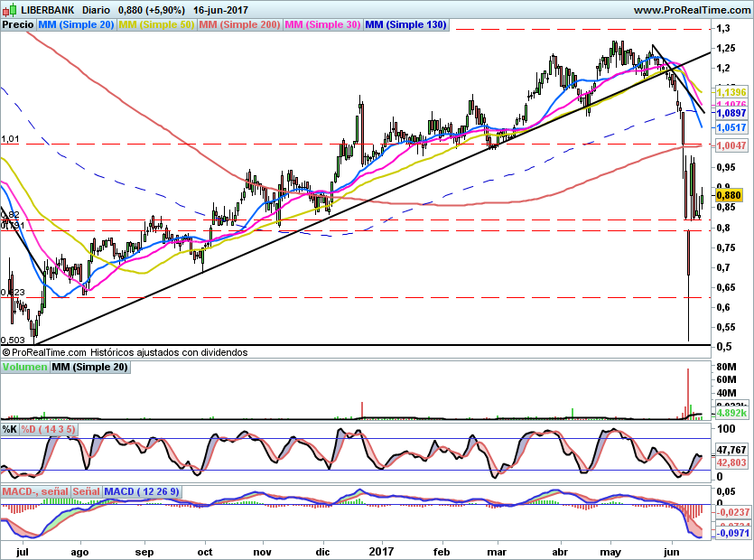Open the MM (Simple 20) price indicator label

76,24
